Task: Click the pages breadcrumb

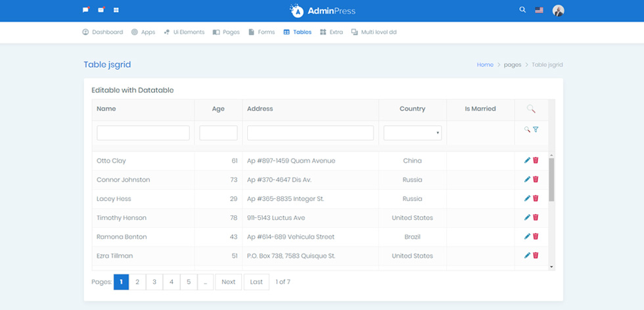Action: pos(513,65)
